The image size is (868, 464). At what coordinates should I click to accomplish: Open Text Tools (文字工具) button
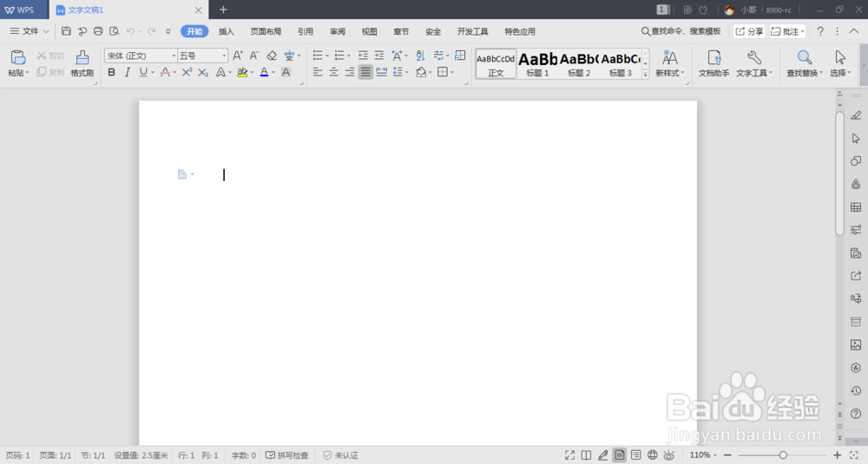(x=753, y=63)
